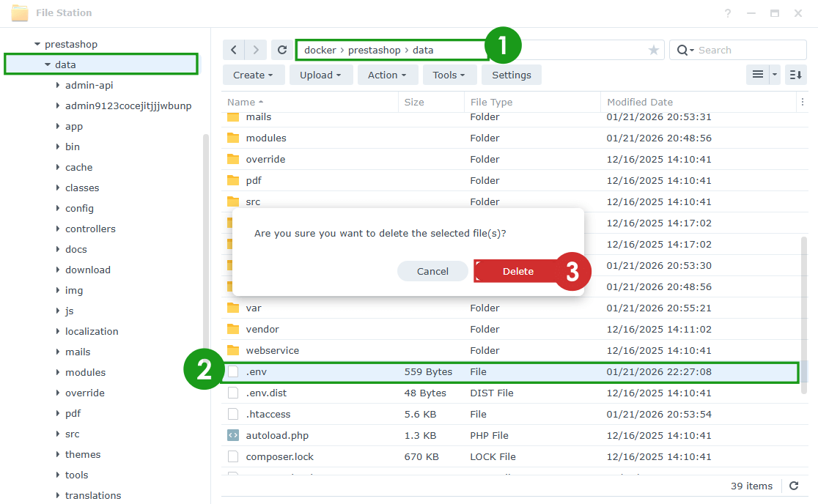818x504 pixels.
Task: Click the breadcrumb path input showing docker prestashop data
Action: point(388,49)
